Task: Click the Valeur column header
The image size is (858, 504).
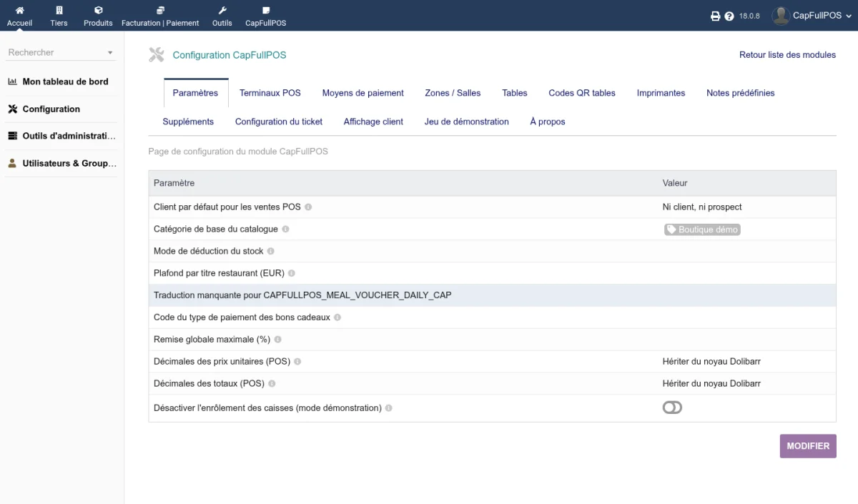Action: [675, 183]
